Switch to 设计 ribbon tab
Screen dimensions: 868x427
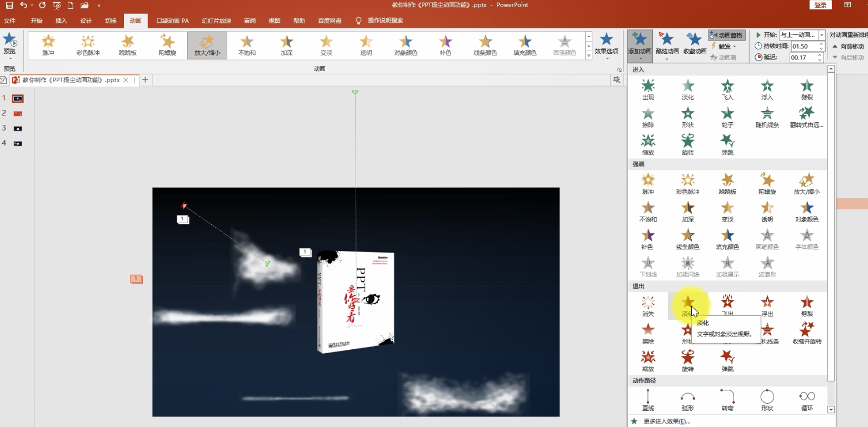coord(86,21)
